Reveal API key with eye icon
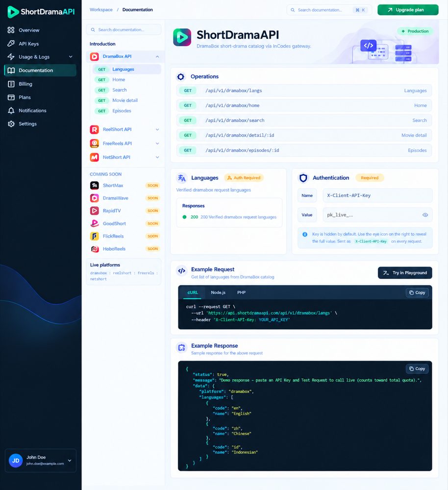The width and height of the screenshot is (448, 490). 425,215
